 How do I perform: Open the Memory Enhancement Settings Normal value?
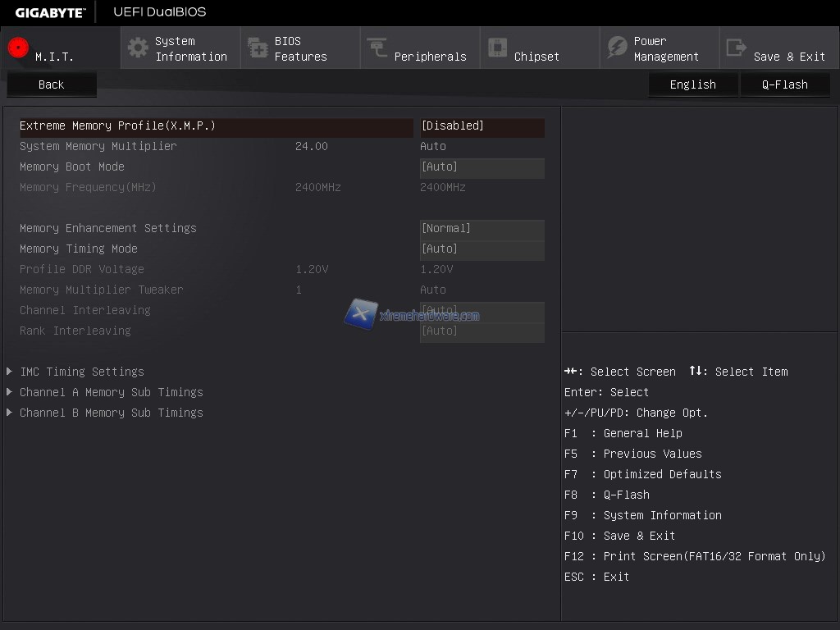pyautogui.click(x=482, y=229)
